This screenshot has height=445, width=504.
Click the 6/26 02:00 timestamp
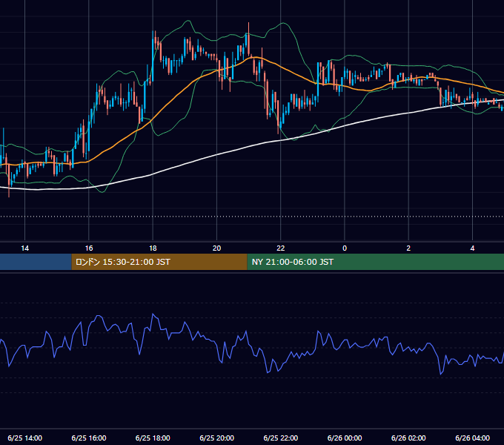(x=408, y=438)
